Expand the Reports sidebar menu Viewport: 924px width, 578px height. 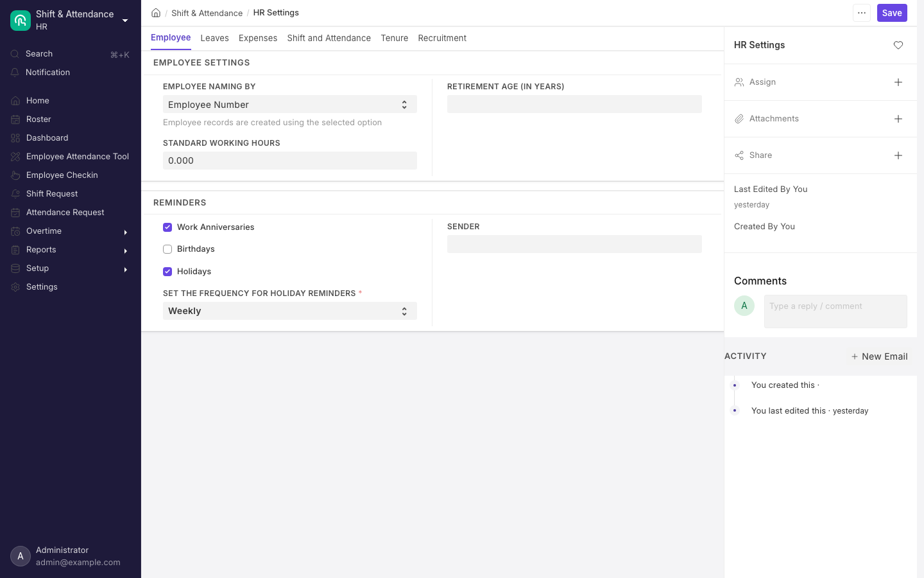click(126, 250)
